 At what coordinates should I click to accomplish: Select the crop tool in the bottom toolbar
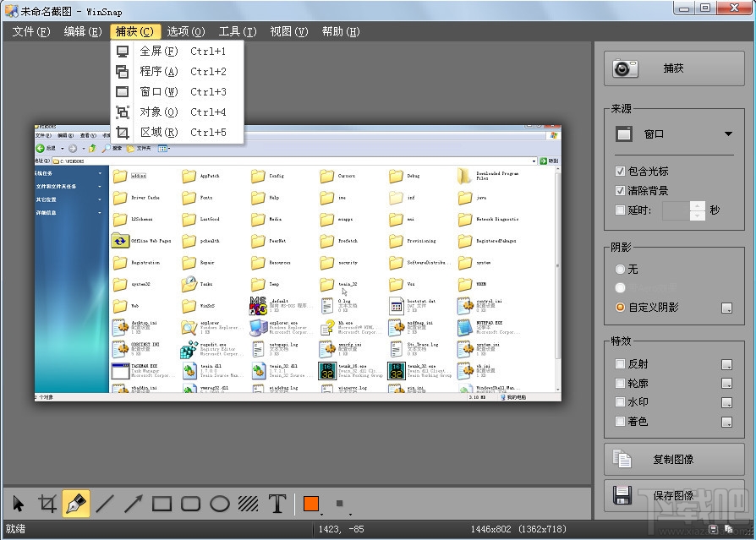(47, 505)
